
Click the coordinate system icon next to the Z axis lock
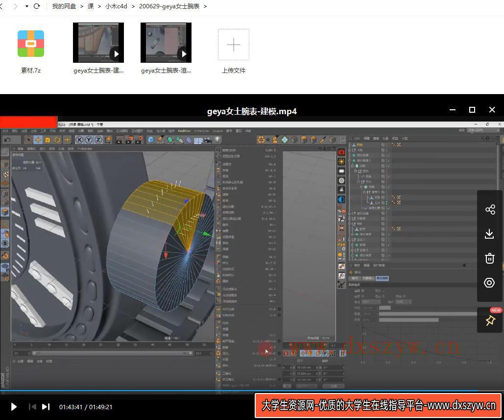pyautogui.click(x=108, y=140)
